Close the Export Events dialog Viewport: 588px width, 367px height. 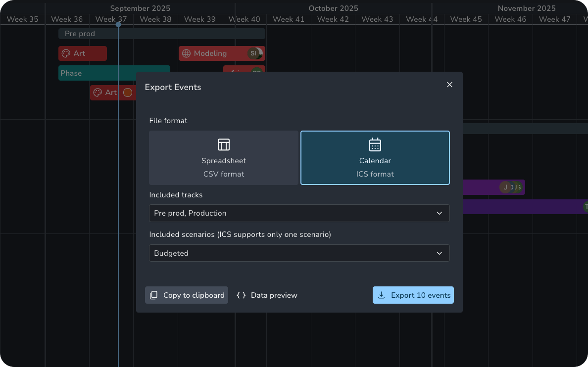pyautogui.click(x=449, y=85)
